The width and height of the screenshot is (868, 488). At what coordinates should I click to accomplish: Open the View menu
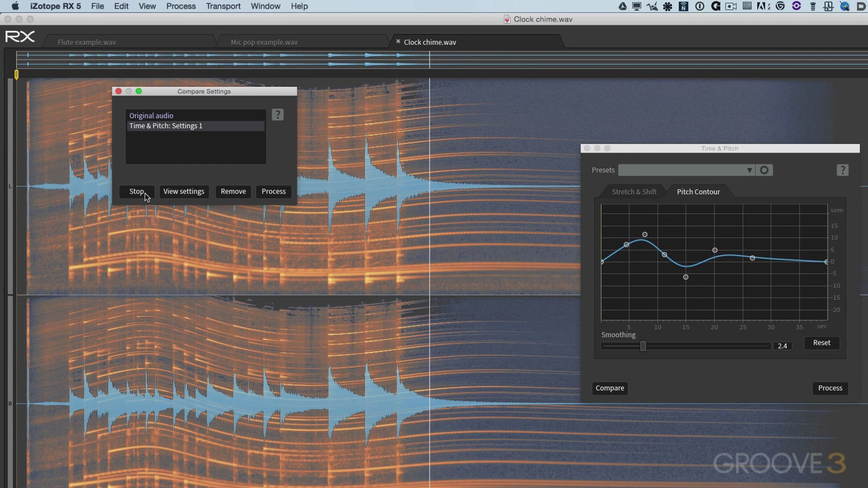pyautogui.click(x=147, y=6)
